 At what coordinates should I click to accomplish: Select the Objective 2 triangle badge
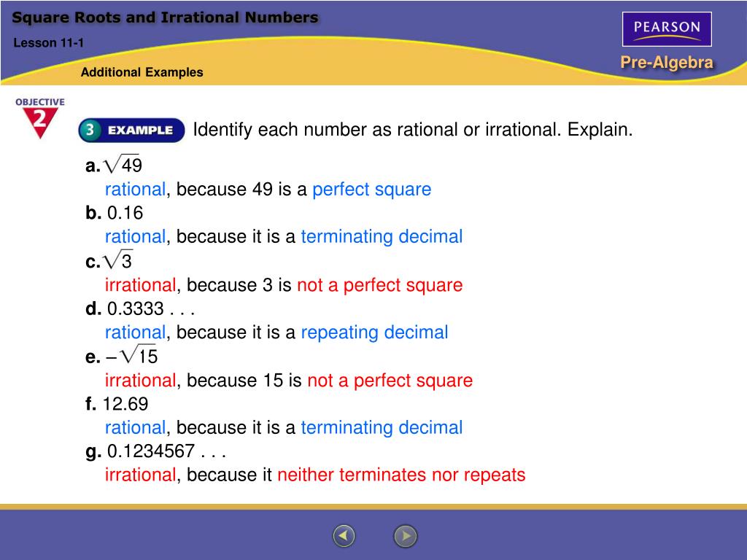click(x=40, y=118)
